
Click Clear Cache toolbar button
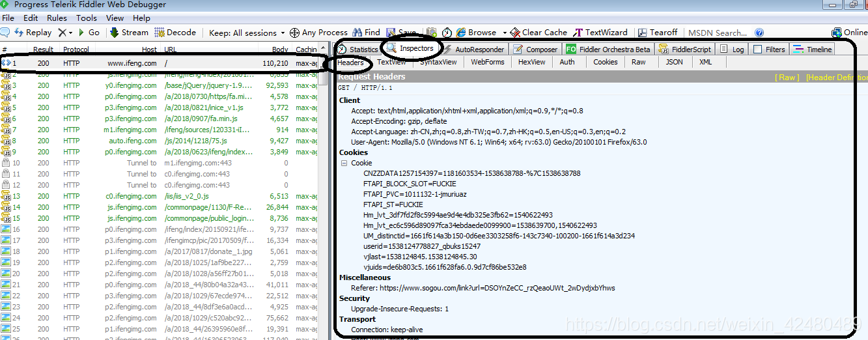click(539, 33)
